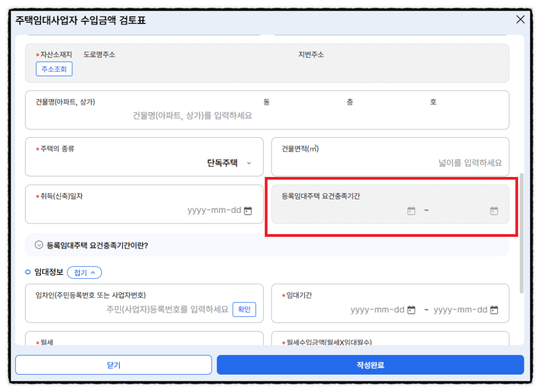Click the 건물명(아파트, 상가) input field
The image size is (541, 392).
pyautogui.click(x=193, y=115)
